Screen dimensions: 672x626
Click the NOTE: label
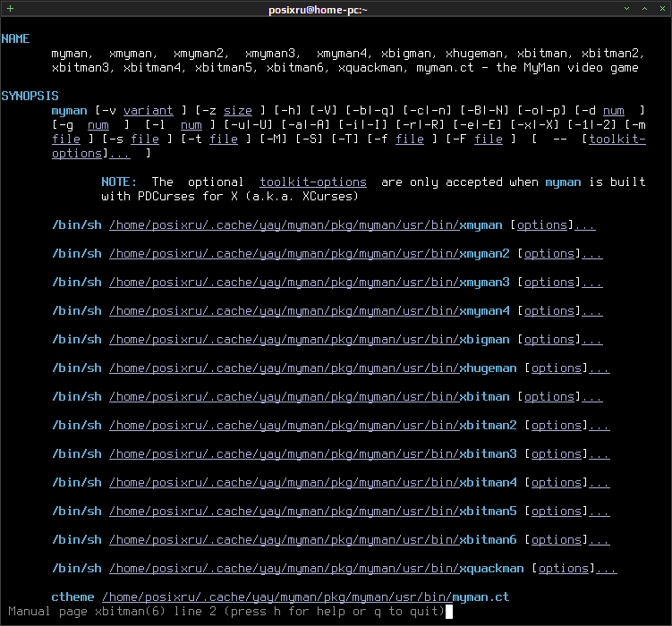point(119,182)
